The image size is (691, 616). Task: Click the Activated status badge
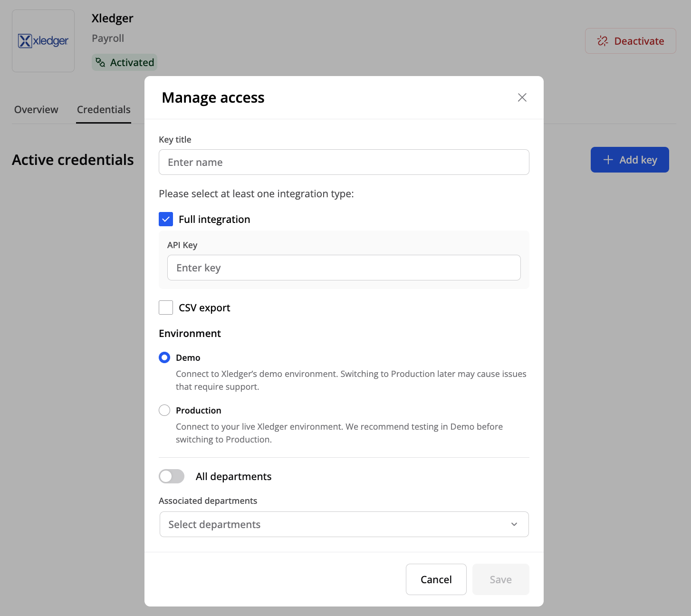tap(125, 62)
